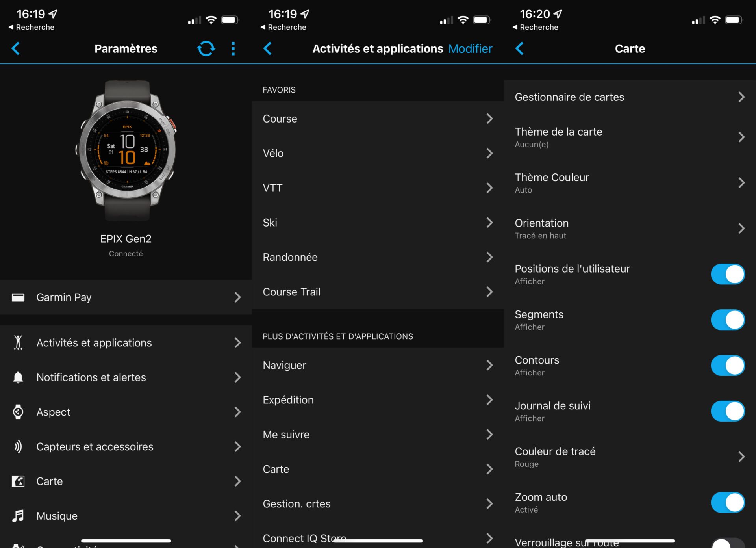Tap Auto value under Thème Couleur
This screenshot has height=548, width=756.
pos(523,190)
